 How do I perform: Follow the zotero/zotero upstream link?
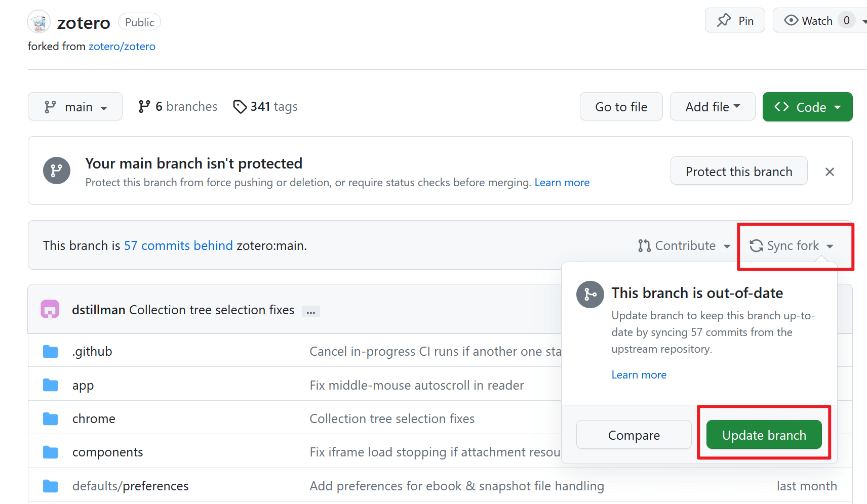click(x=122, y=47)
